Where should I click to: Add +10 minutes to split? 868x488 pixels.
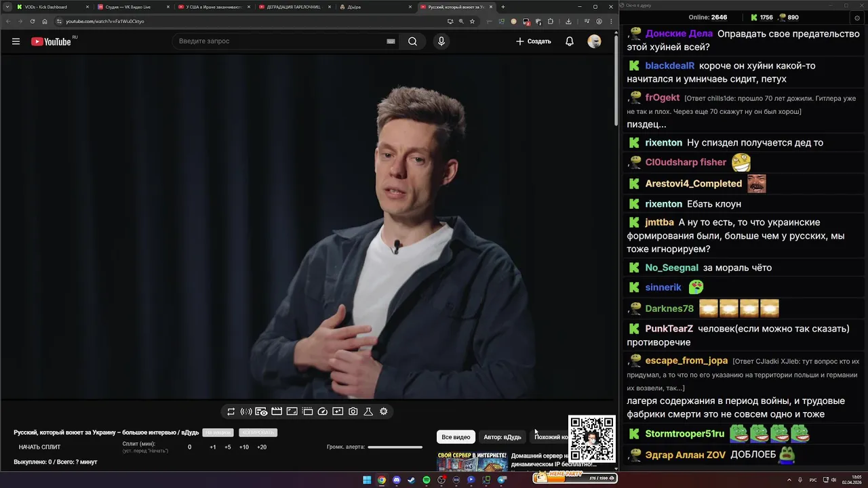pos(244,447)
